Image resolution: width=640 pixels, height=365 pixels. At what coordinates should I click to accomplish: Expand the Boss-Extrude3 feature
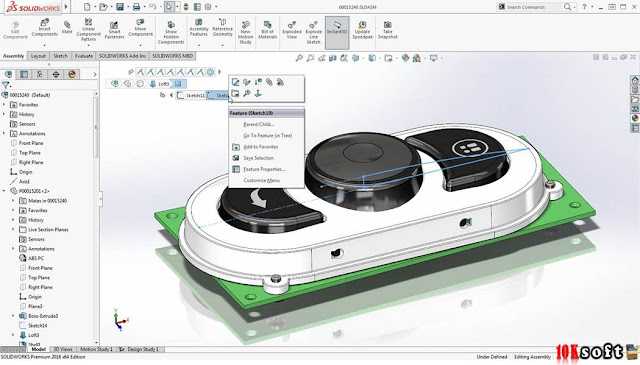13,316
